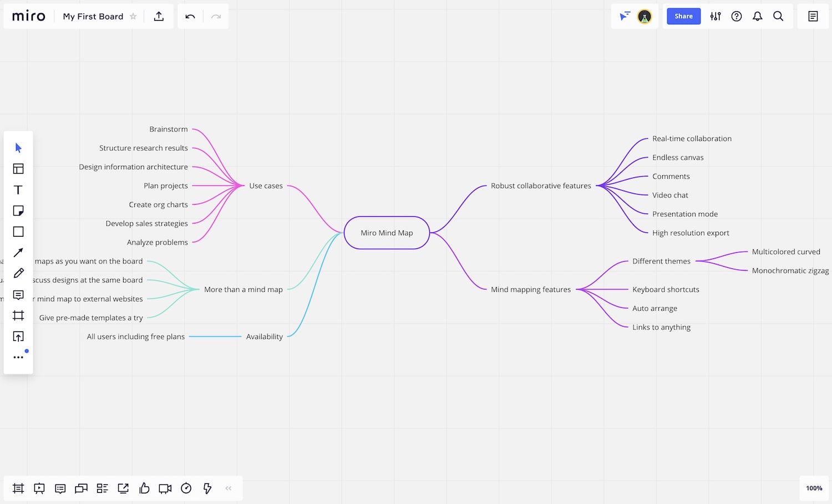Select the Design information architecture node

click(x=133, y=167)
